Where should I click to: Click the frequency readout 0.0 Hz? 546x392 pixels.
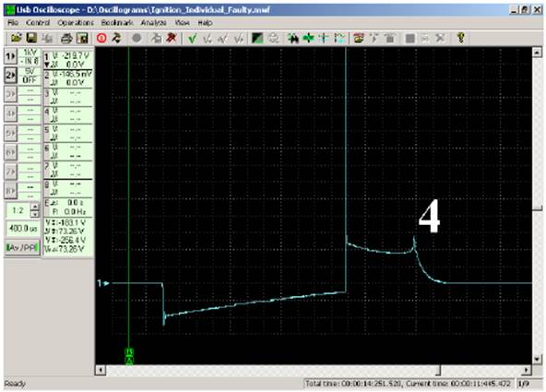[x=77, y=211]
